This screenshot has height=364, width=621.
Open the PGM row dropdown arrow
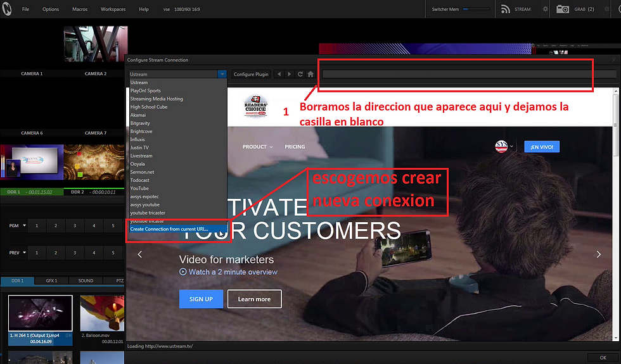(24, 225)
